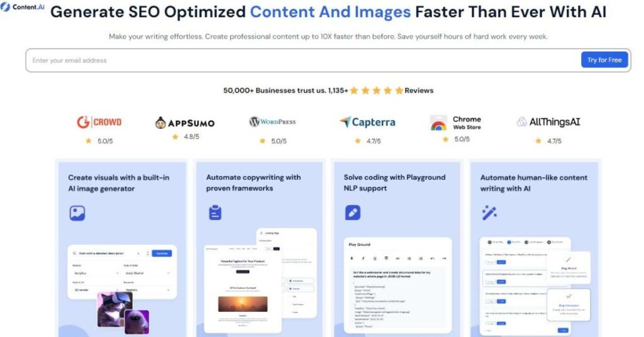Image resolution: width=644 pixels, height=337 pixels.
Task: Click the '50,000+ Businesses trust us' text
Action: tap(274, 91)
